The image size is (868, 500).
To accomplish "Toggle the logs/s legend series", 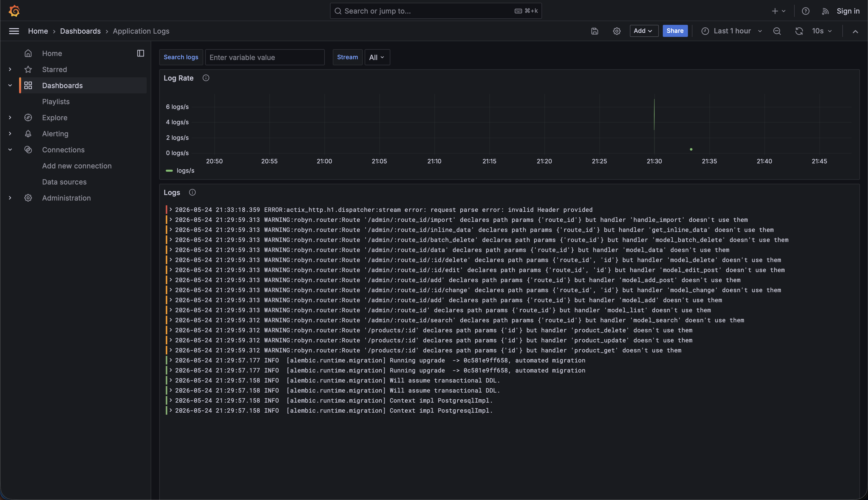I will (x=185, y=171).
